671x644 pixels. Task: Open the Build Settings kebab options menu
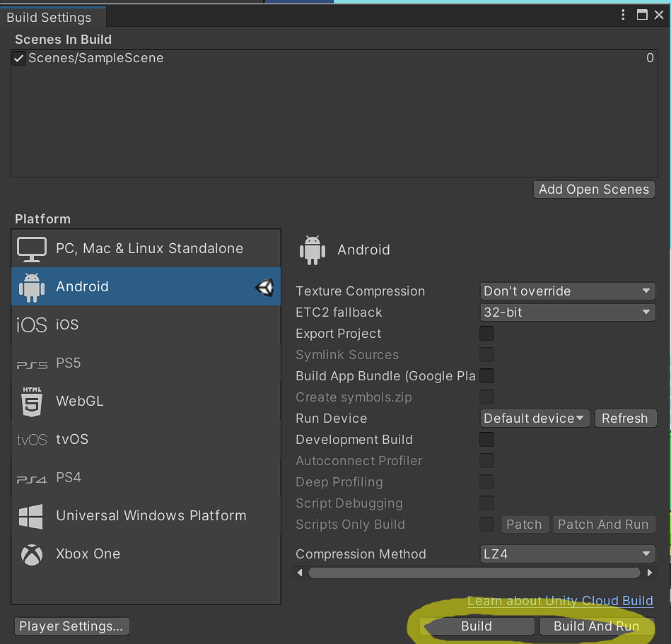pos(623,15)
